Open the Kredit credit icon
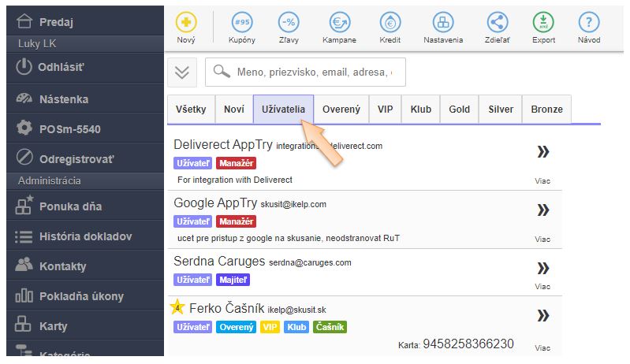 390,24
